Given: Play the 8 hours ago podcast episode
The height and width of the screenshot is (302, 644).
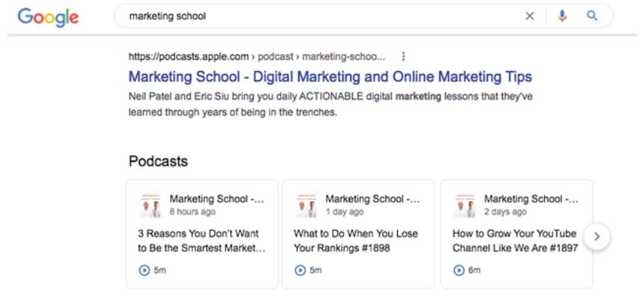Looking at the screenshot, I should [x=144, y=270].
